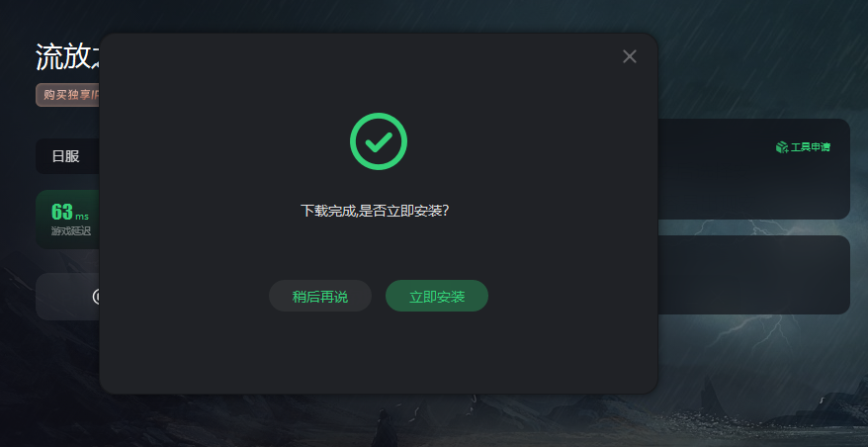Click the green checkmark success icon
The image size is (868, 447).
tap(379, 141)
